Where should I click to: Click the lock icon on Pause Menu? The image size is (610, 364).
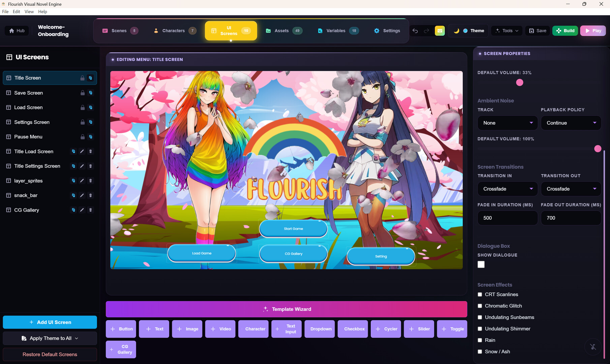tap(83, 137)
